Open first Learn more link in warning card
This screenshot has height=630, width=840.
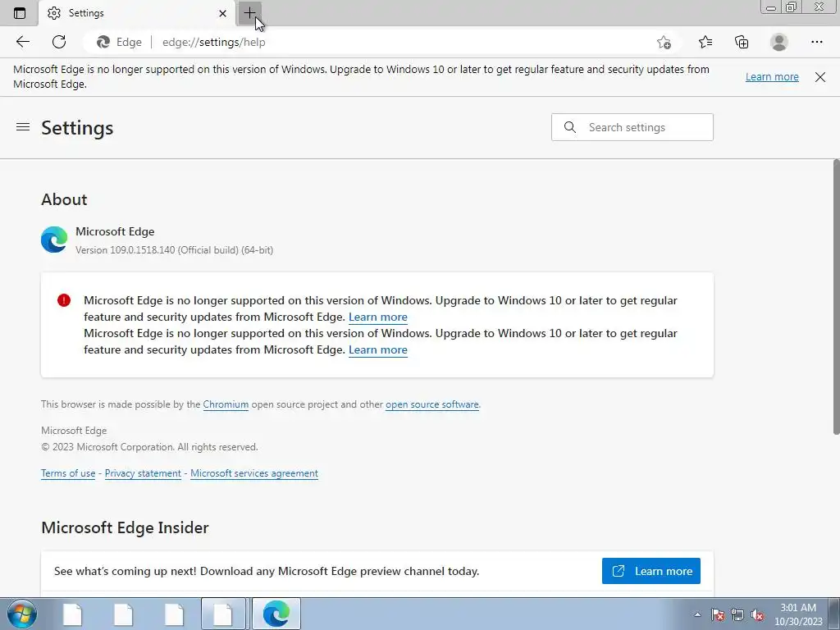(x=377, y=317)
